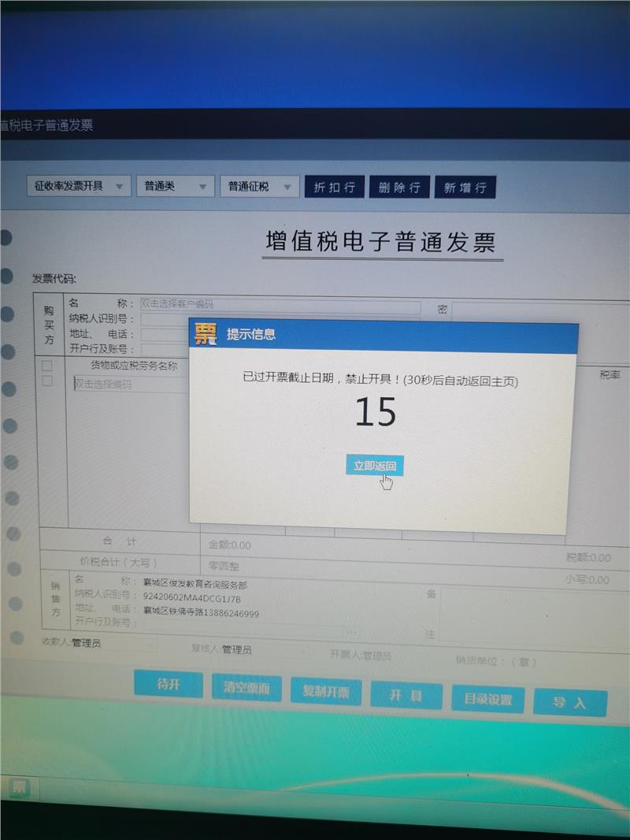Tick the header checkbox beside 货物或应税劳务名称
This screenshot has width=630, height=840.
47,366
